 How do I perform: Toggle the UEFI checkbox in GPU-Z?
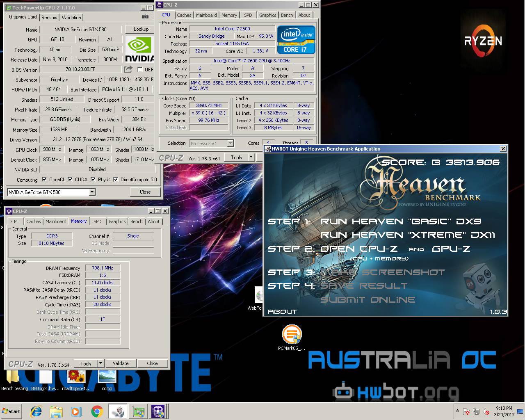point(140,69)
